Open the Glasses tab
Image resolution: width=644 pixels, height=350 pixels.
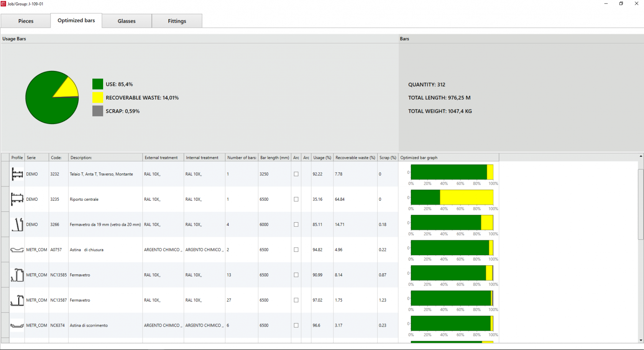pos(127,21)
